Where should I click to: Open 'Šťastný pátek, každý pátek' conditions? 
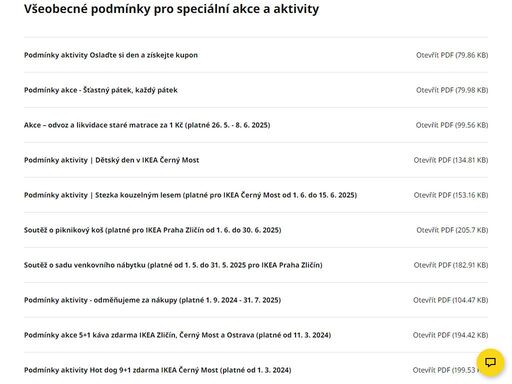[x=101, y=90]
